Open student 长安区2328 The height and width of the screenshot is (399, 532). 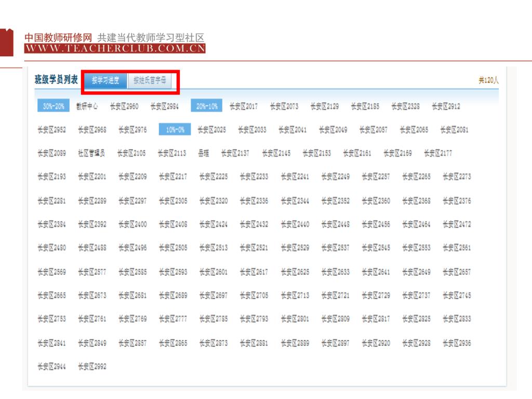point(405,107)
